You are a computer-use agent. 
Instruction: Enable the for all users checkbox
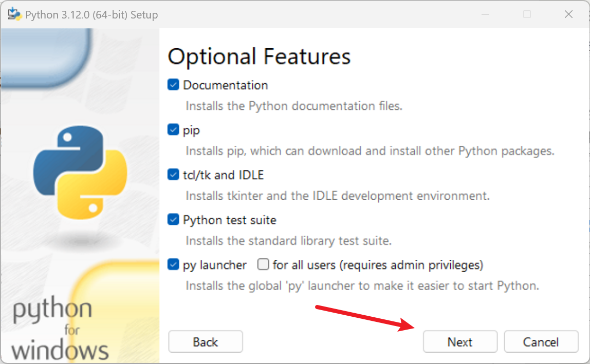click(263, 265)
